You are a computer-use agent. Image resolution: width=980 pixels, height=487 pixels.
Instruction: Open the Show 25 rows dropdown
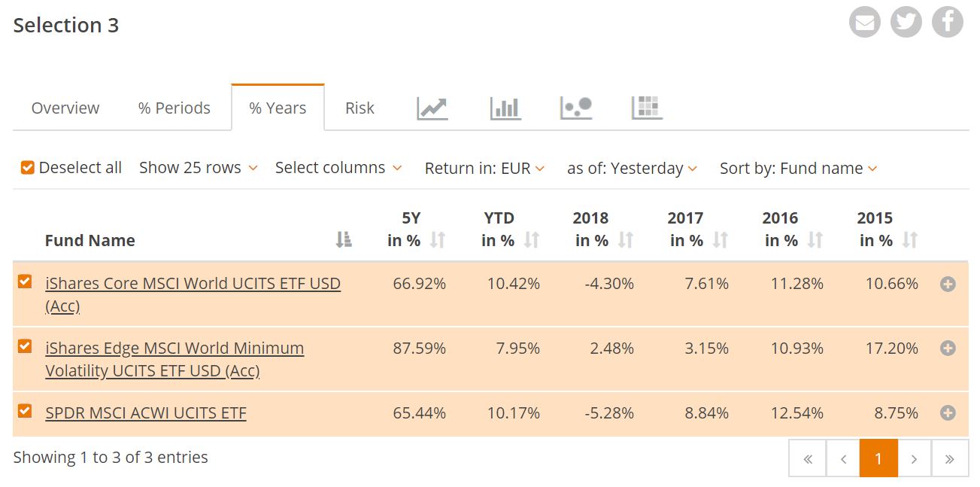[x=198, y=168]
